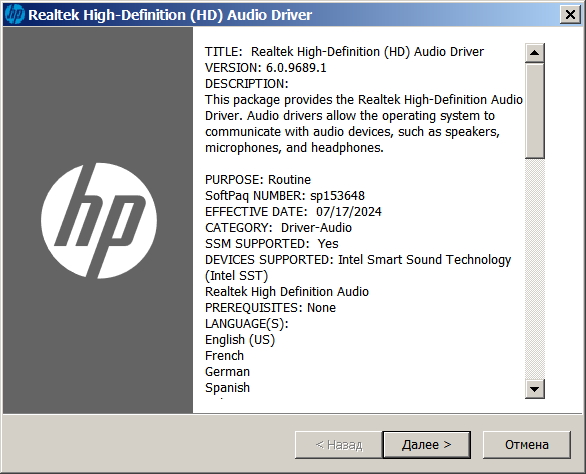Click the empty scrollbar track below the thumb
The width and height of the screenshot is (586, 474).
pos(534,269)
